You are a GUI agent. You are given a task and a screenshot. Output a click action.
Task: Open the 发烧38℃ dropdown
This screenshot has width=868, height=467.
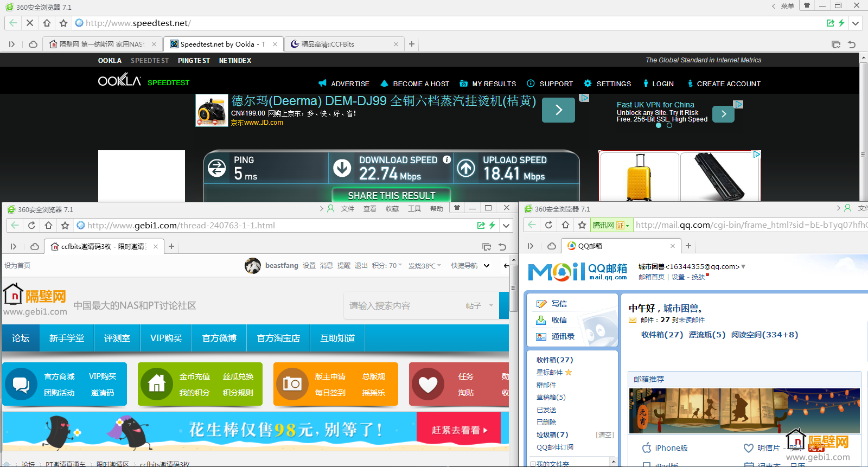tap(425, 266)
